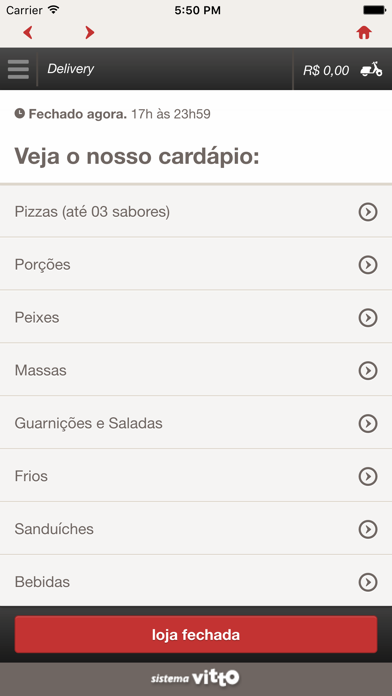This screenshot has width=392, height=696.
Task: Click the Massas circled arrow
Action: [368, 371]
